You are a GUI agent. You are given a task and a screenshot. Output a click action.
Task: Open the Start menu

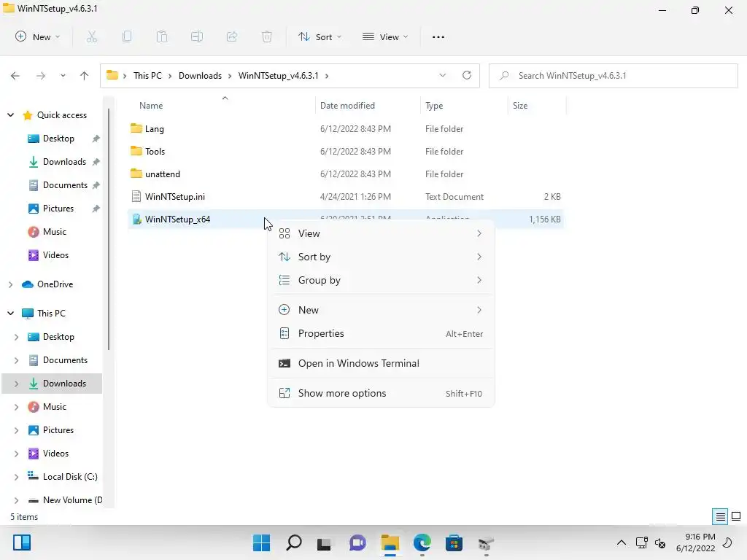(x=262, y=542)
